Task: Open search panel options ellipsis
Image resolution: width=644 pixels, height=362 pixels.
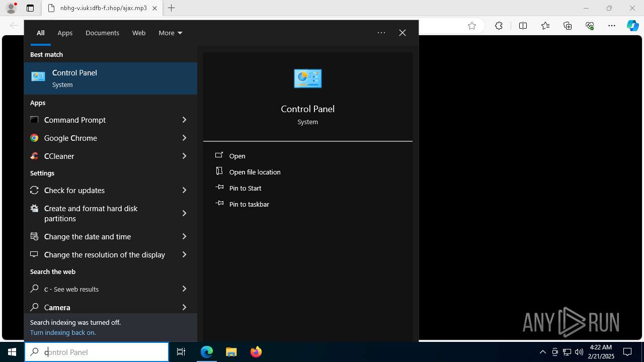Action: coord(381,33)
